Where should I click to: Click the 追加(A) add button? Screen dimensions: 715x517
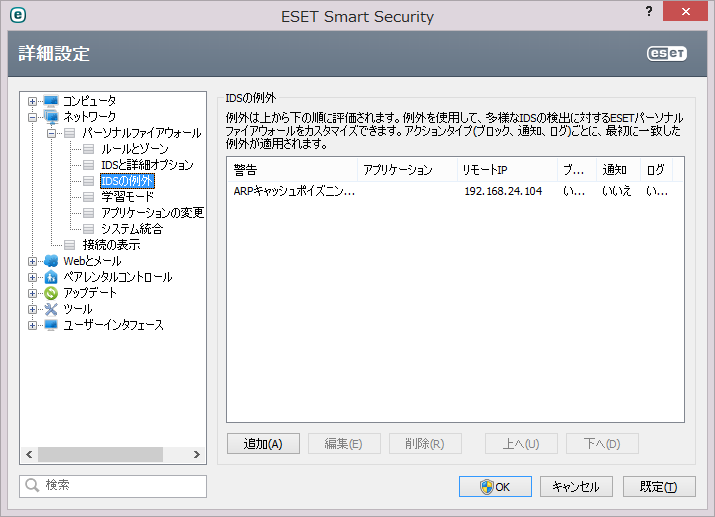tap(263, 444)
